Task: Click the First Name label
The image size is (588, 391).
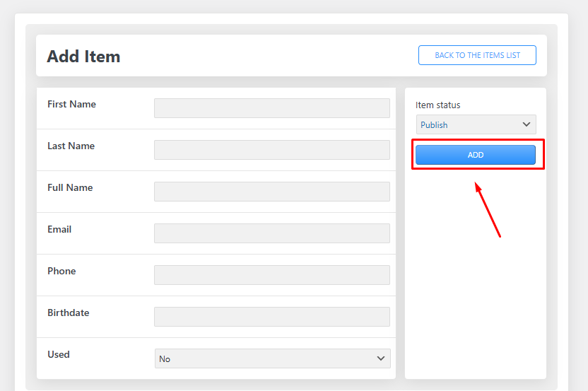Action: click(x=71, y=104)
